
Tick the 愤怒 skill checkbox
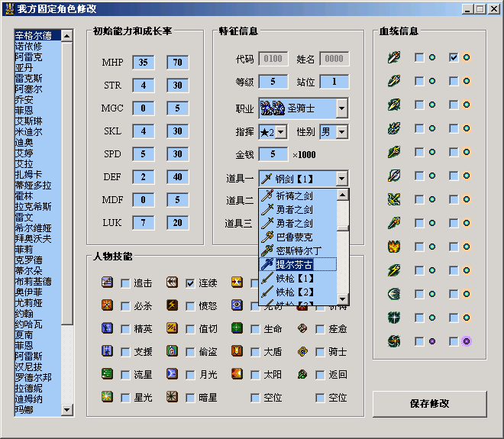pos(190,306)
